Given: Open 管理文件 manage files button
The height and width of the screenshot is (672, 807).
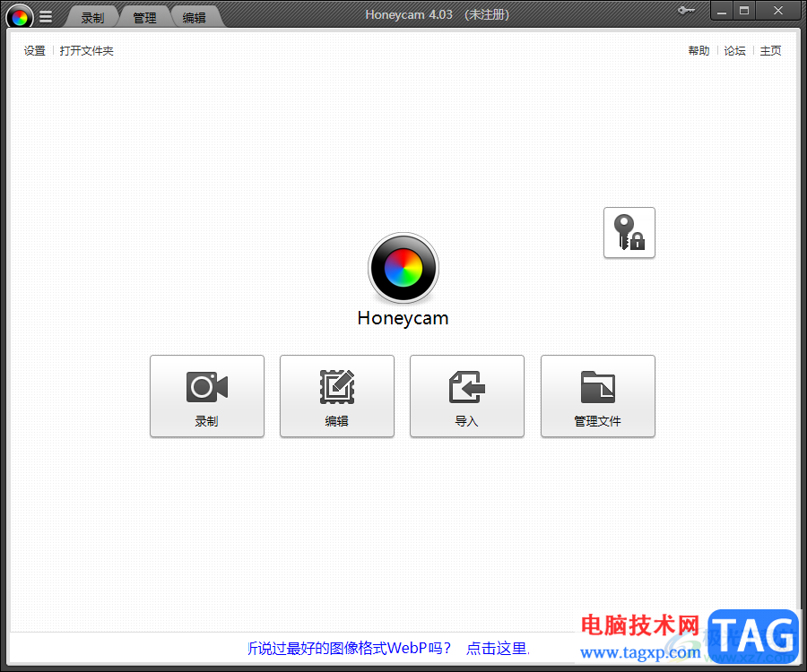Looking at the screenshot, I should (x=597, y=396).
